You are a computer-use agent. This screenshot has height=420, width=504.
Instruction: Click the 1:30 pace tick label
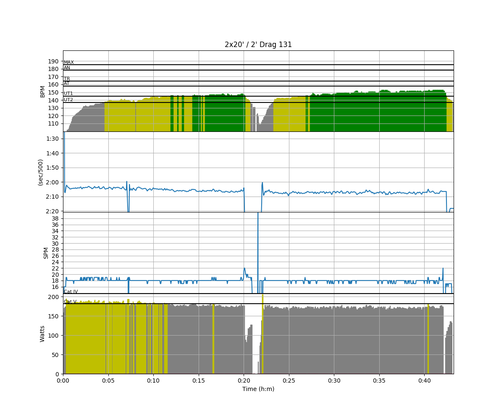(52, 139)
